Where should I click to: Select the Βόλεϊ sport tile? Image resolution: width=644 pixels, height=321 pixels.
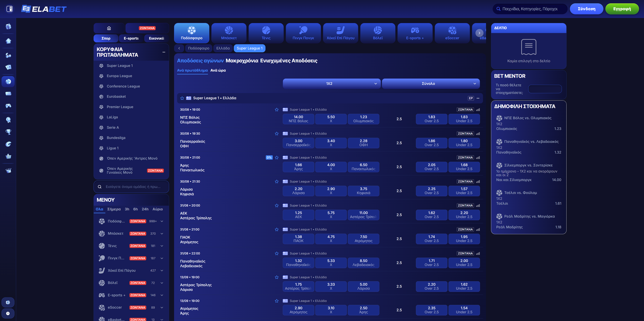tap(378, 33)
